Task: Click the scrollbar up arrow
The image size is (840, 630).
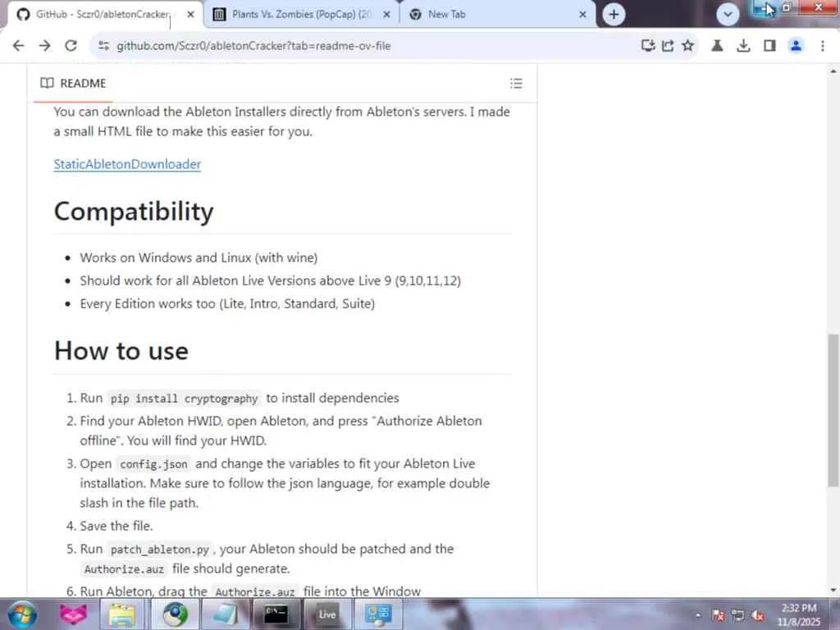Action: (833, 71)
